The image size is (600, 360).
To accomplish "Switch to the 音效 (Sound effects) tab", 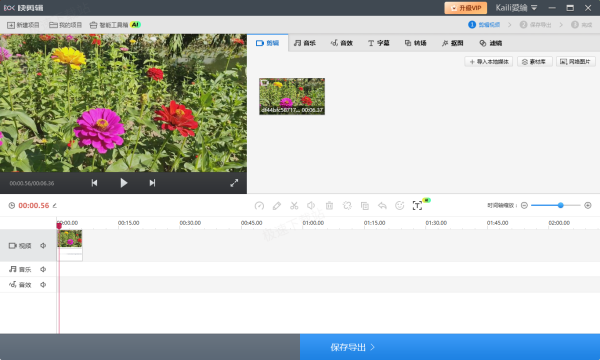I will (x=342, y=43).
